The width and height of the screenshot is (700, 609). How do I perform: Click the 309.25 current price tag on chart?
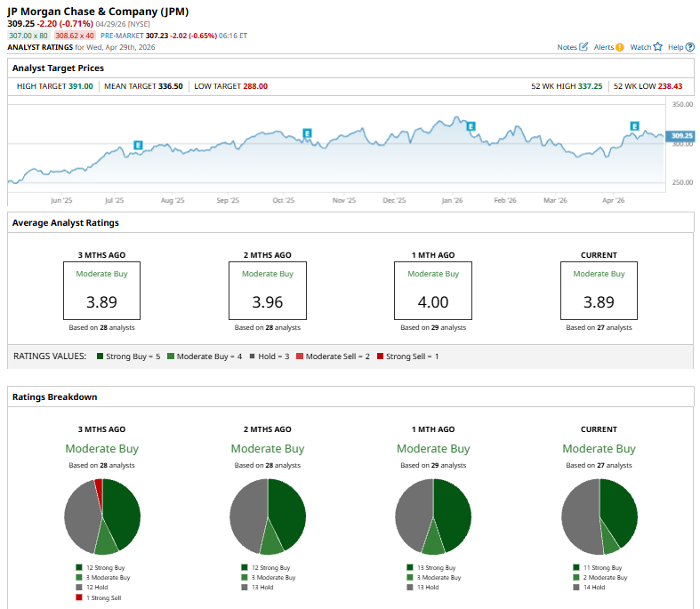[681, 136]
